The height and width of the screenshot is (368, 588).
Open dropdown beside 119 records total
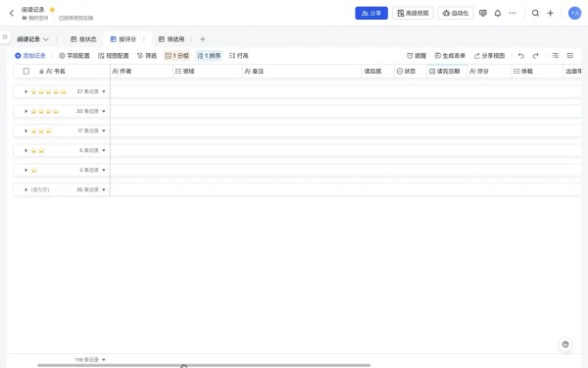(x=104, y=360)
